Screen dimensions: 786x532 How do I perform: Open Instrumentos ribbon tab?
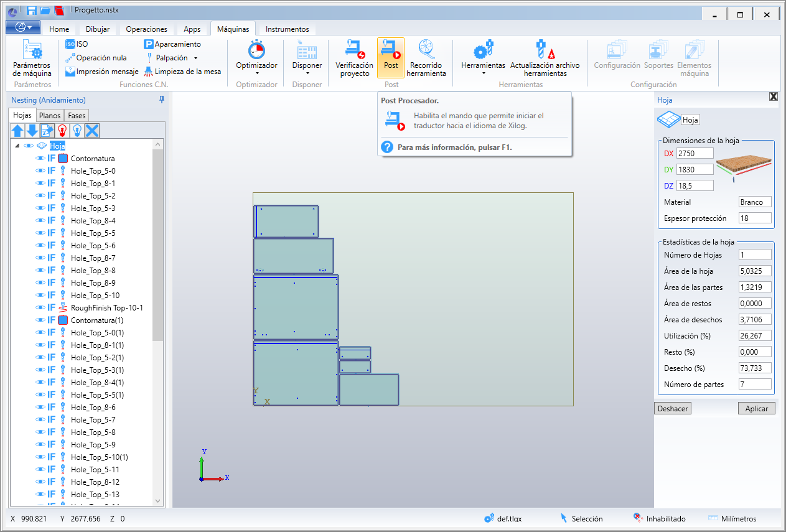tap(287, 29)
